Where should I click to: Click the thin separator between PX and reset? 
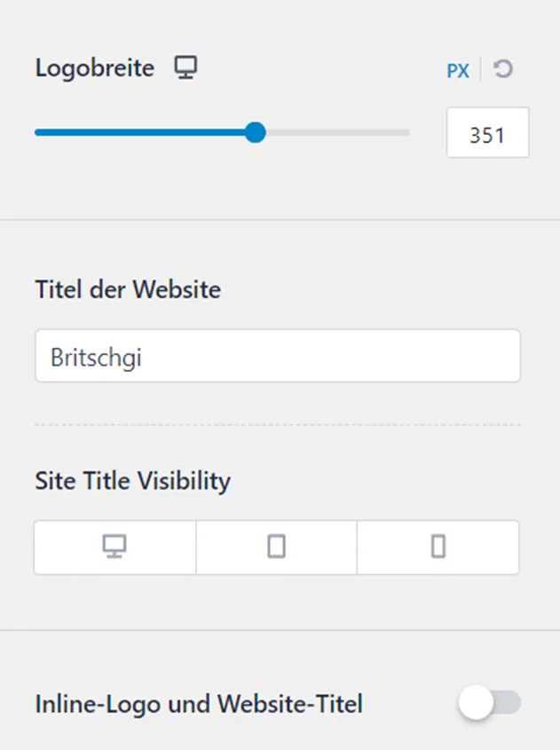tap(481, 70)
